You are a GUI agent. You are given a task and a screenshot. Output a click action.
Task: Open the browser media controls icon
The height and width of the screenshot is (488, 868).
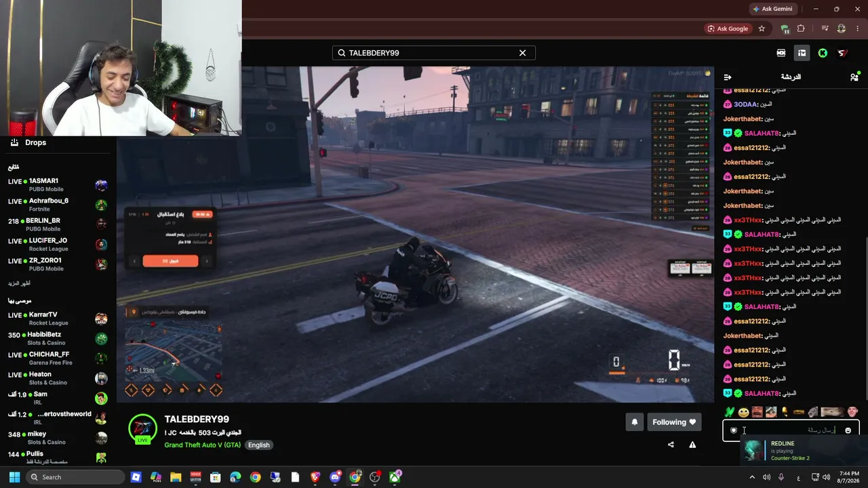click(x=825, y=28)
